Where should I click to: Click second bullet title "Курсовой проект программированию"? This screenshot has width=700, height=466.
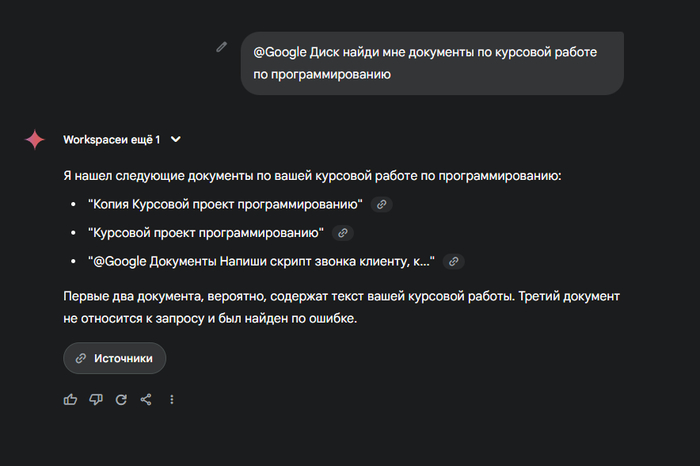[x=206, y=233]
